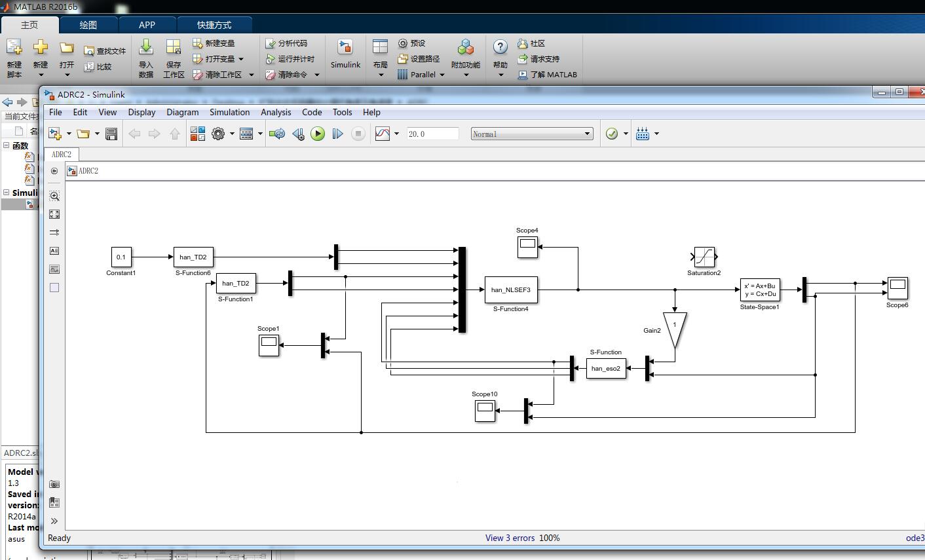Click the 预设 preferences button

412,43
